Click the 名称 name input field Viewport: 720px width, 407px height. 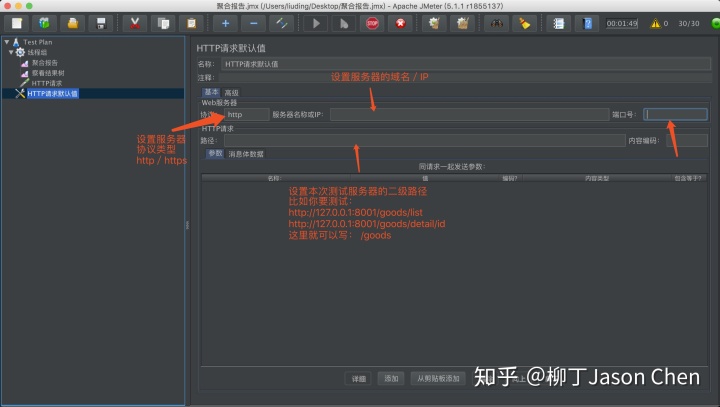tap(466, 64)
